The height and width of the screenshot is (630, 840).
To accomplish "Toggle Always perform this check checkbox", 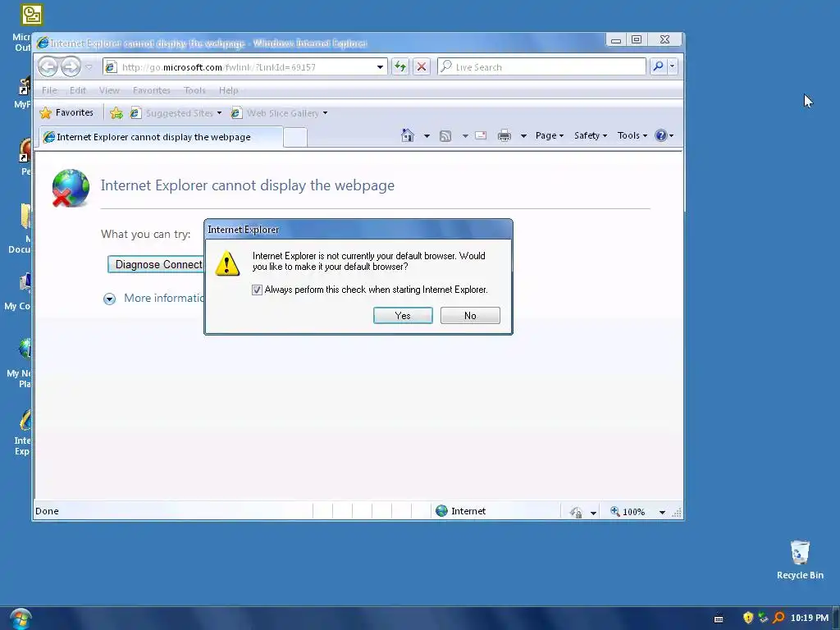I will (257, 290).
